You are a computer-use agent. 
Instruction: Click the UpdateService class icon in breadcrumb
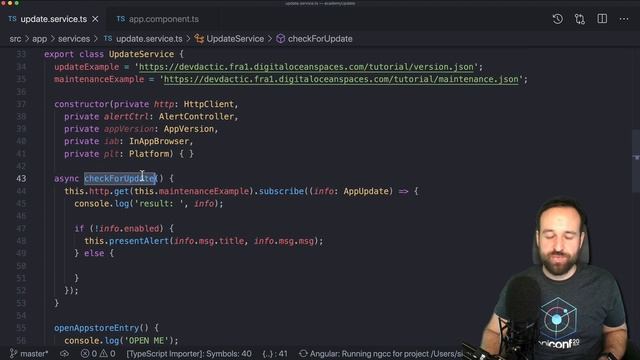(199, 39)
